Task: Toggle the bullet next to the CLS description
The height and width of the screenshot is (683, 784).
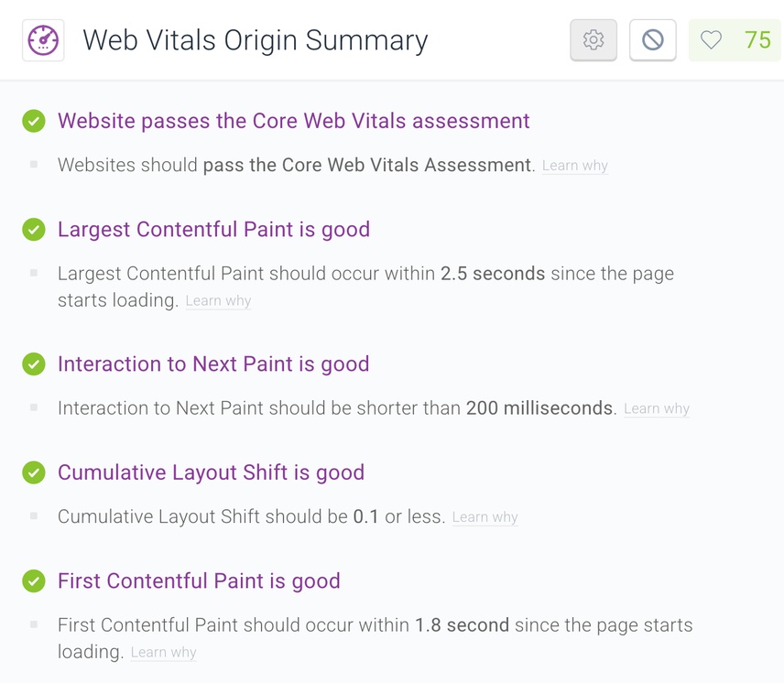Action: [x=34, y=516]
